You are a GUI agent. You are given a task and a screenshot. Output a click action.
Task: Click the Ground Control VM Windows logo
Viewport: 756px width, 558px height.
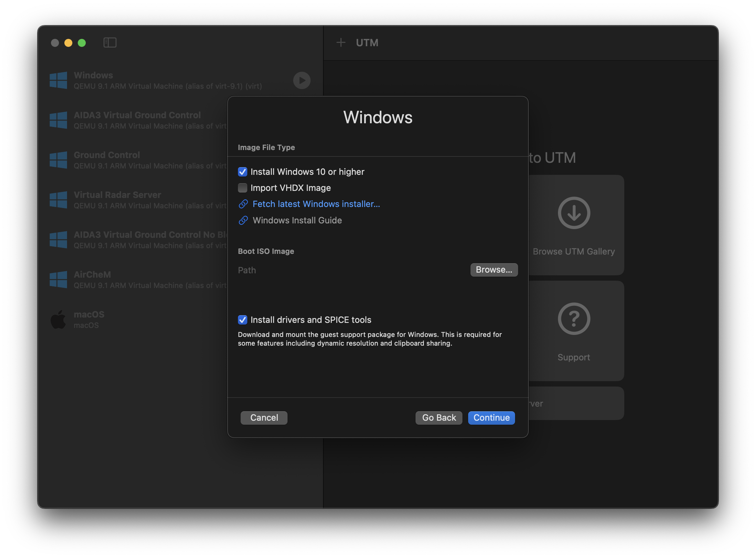58,160
